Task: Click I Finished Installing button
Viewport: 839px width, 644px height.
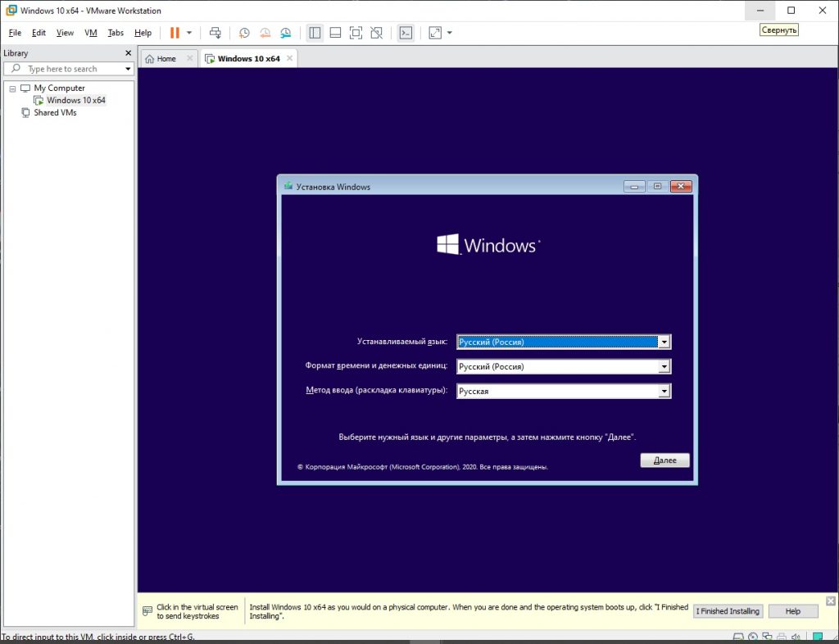Action: click(728, 611)
